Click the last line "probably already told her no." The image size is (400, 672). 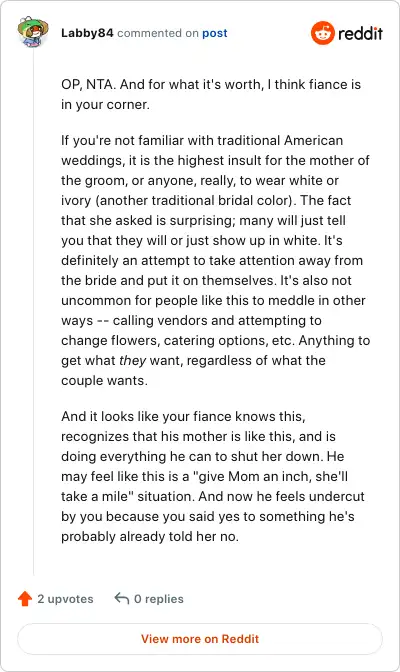click(x=150, y=536)
